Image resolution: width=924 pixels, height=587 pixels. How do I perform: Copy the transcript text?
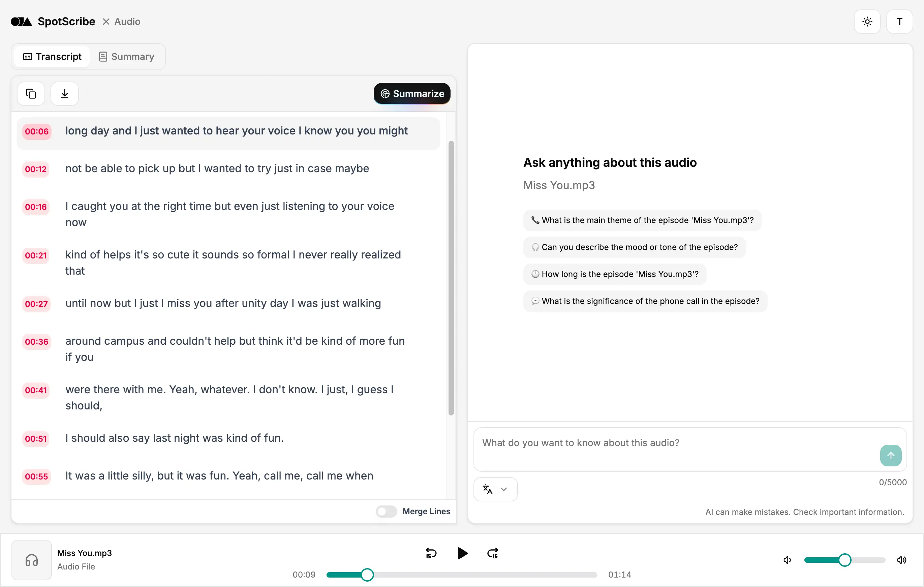tap(31, 93)
